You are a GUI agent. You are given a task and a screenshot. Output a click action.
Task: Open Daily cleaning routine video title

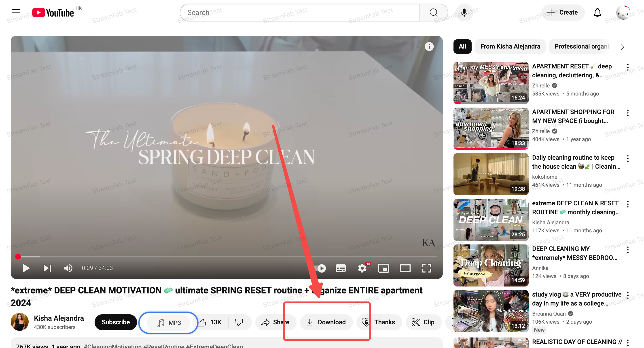click(x=576, y=162)
